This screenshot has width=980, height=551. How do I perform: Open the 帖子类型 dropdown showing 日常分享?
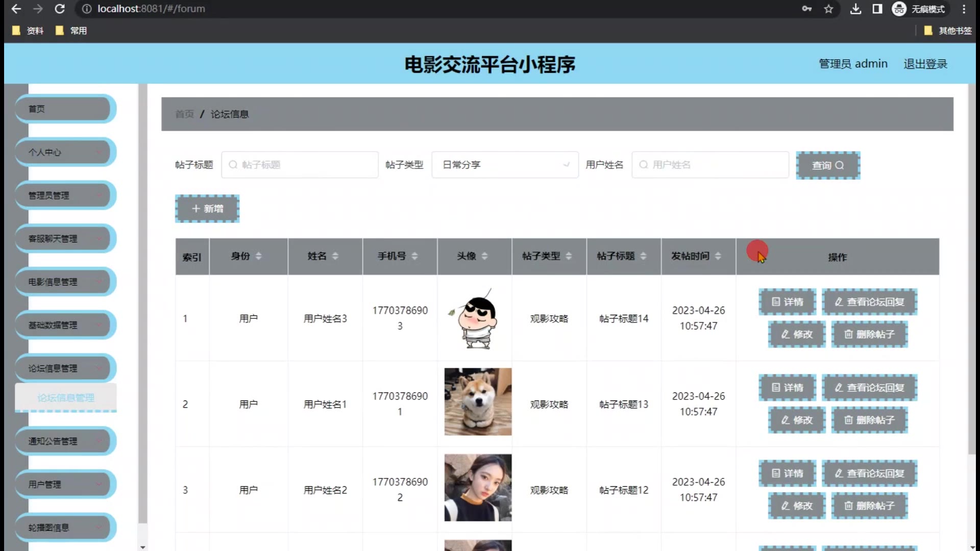(505, 165)
